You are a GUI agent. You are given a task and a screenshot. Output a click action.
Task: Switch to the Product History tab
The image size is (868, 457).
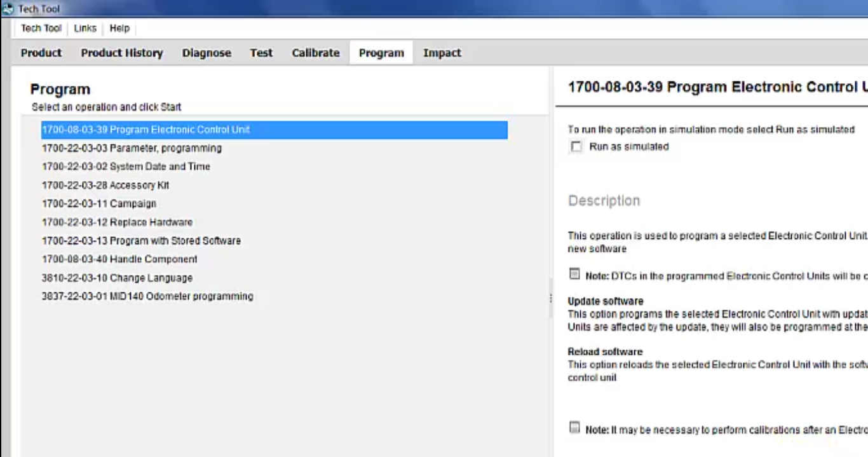pyautogui.click(x=121, y=53)
